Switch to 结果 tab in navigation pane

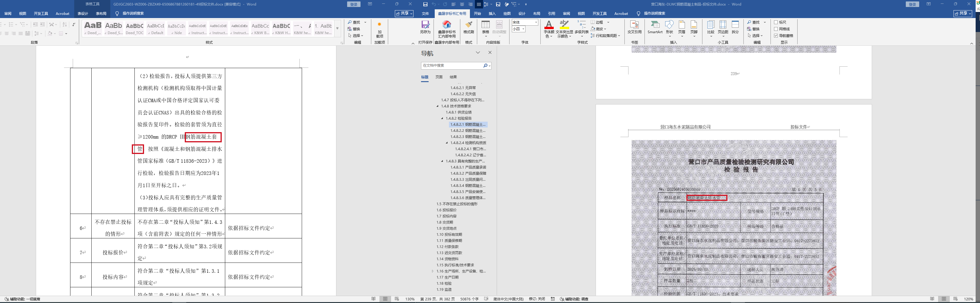[x=453, y=77]
